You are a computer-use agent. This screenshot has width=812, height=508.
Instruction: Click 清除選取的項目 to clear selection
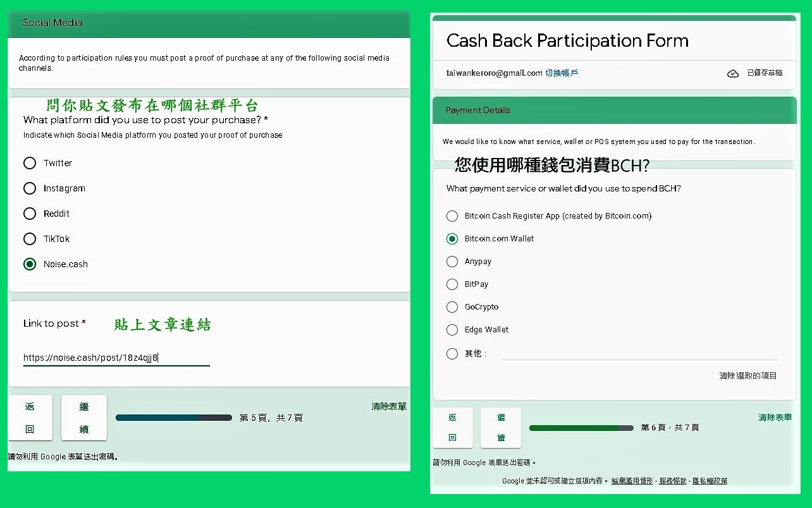[x=748, y=376]
